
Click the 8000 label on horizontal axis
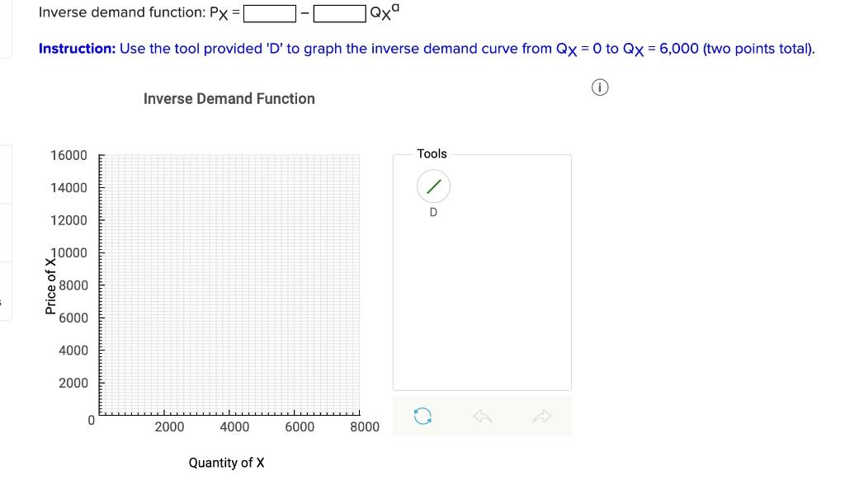pyautogui.click(x=365, y=426)
